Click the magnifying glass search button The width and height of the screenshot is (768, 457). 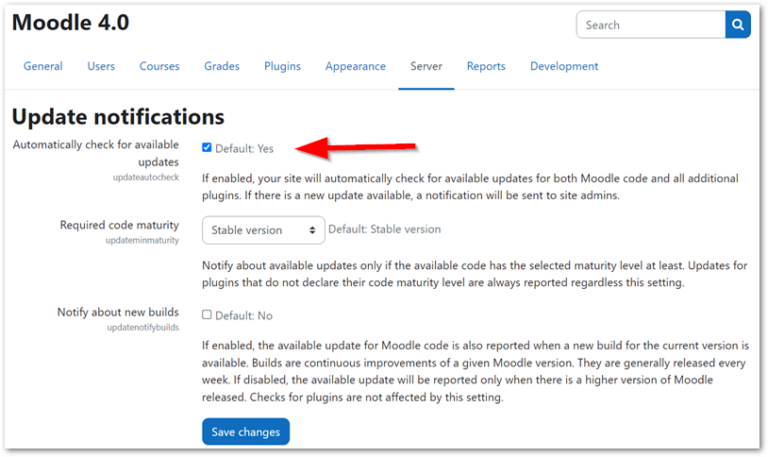[738, 25]
